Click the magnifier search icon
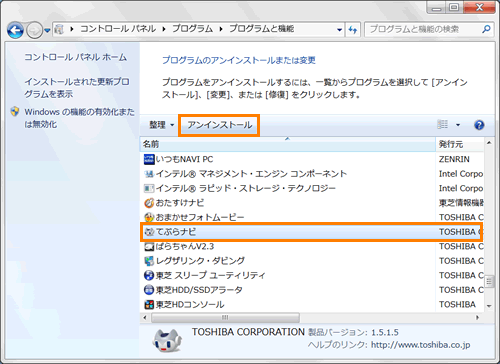 pyautogui.click(x=486, y=29)
